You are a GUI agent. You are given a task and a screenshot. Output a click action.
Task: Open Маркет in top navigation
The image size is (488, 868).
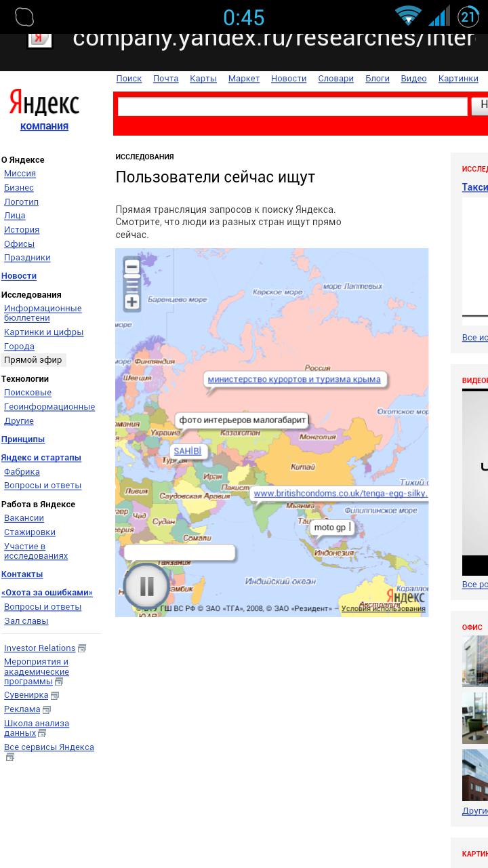244,79
